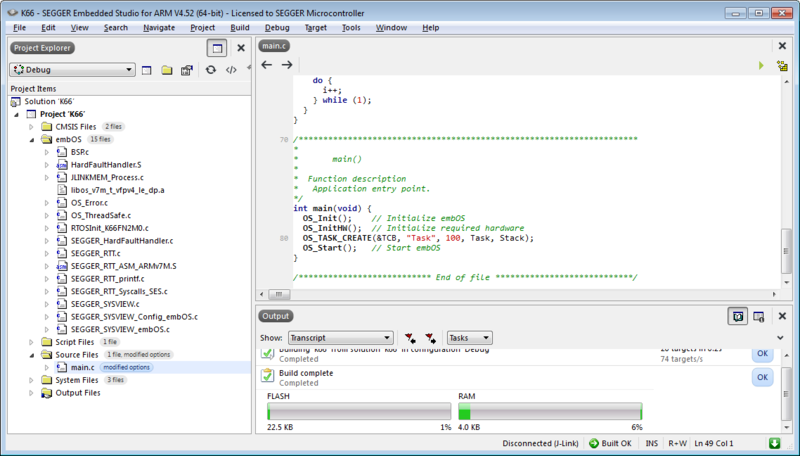Select SEGGER_RTT.c in the project tree
Screen dimensions: 800x456
tap(95, 254)
